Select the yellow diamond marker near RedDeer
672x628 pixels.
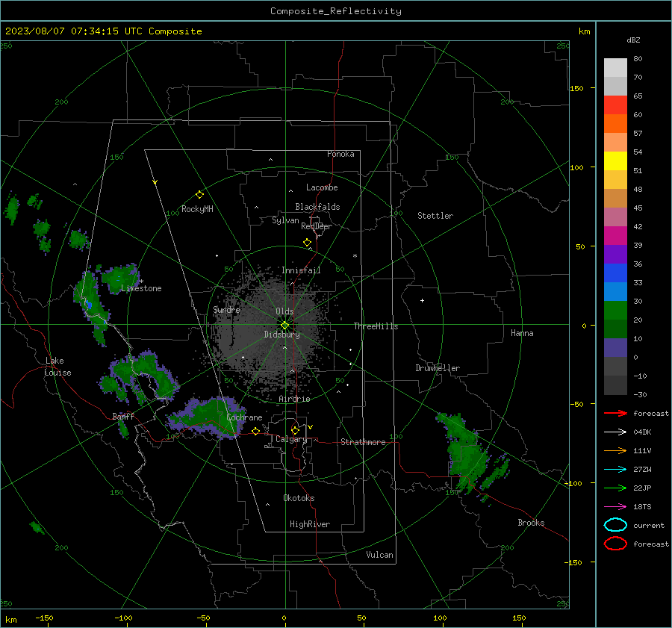point(308,243)
